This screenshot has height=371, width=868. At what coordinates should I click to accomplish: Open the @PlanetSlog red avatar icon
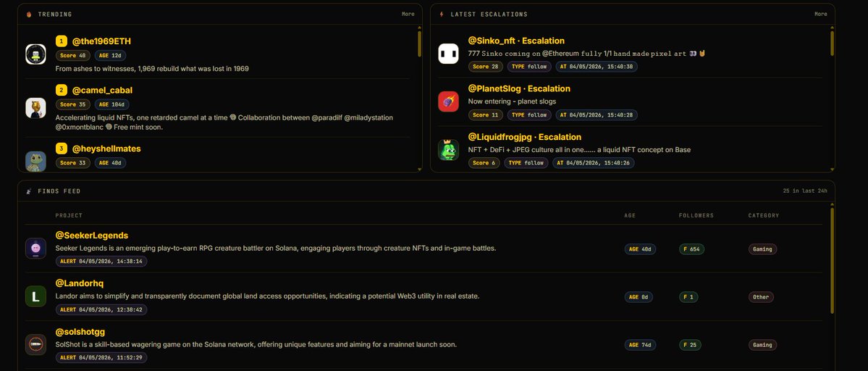pos(448,102)
